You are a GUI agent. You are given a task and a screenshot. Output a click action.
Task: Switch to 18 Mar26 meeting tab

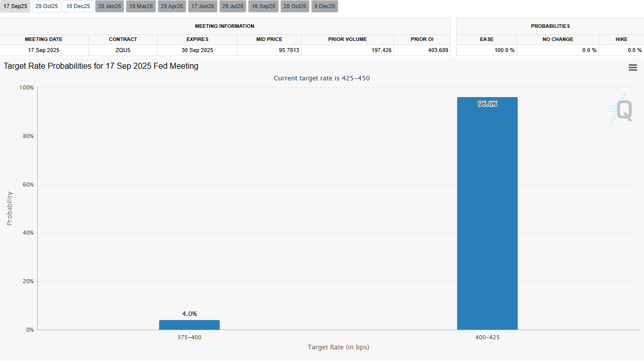click(141, 7)
